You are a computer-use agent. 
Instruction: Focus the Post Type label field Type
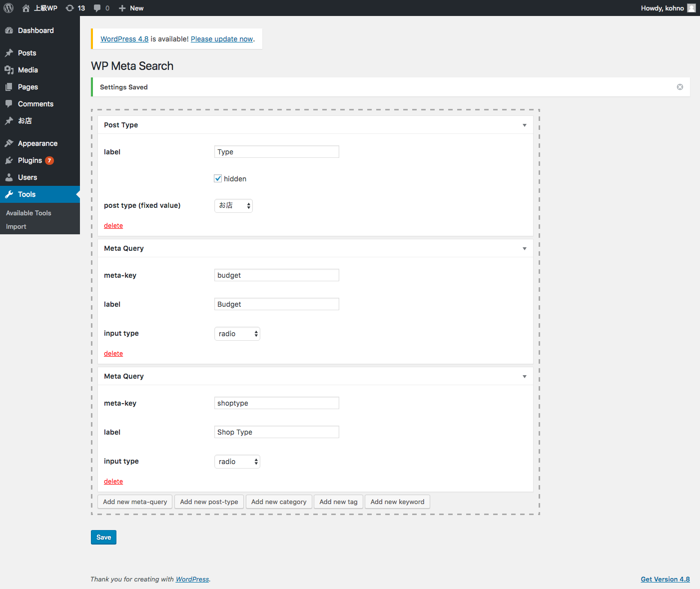[x=277, y=152]
